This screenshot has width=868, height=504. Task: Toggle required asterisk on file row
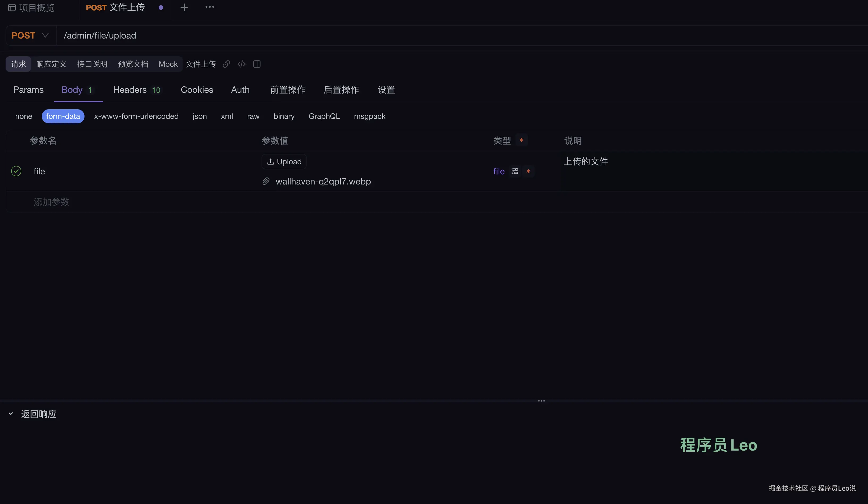pos(528,171)
